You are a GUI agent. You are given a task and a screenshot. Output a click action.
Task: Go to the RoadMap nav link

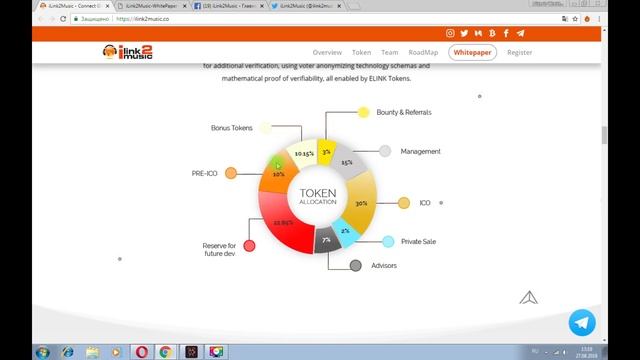[x=423, y=52]
